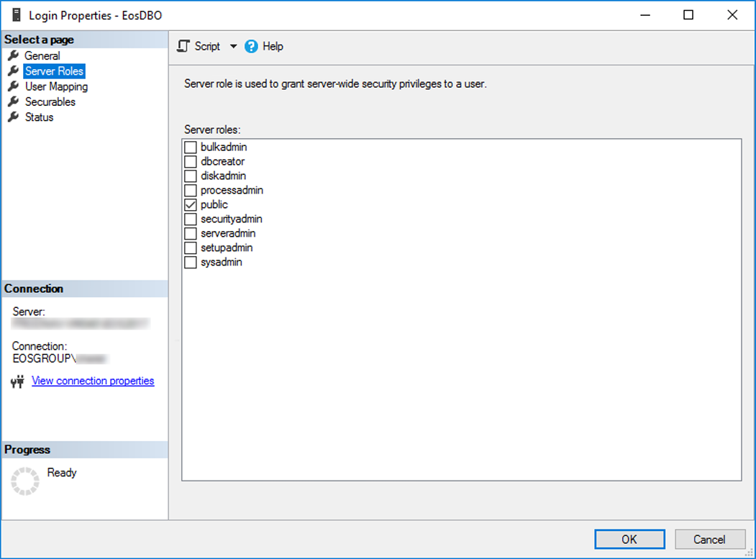756x559 pixels.
Task: Click the Script toolbar icon
Action: pyautogui.click(x=183, y=46)
